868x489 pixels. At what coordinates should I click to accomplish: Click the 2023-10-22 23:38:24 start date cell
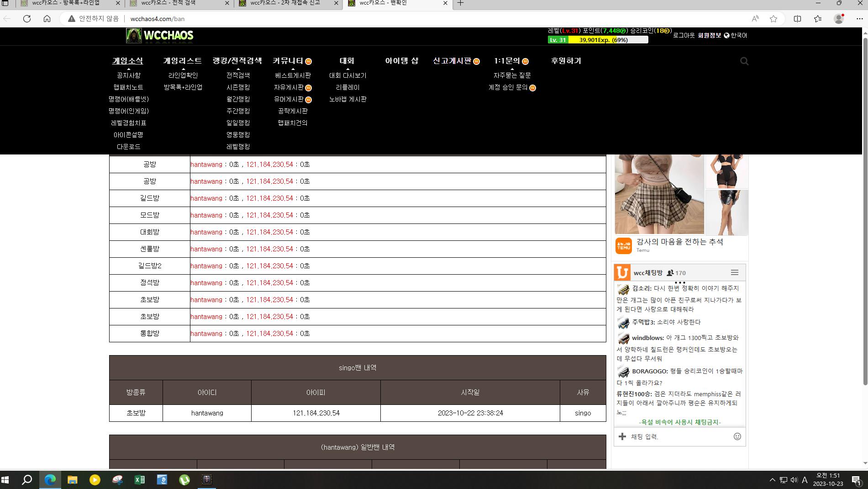(470, 413)
